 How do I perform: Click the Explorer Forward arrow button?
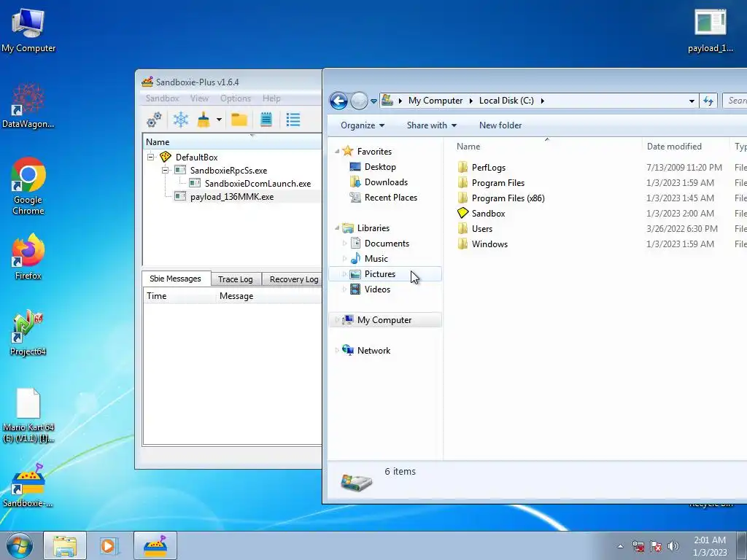pyautogui.click(x=359, y=101)
